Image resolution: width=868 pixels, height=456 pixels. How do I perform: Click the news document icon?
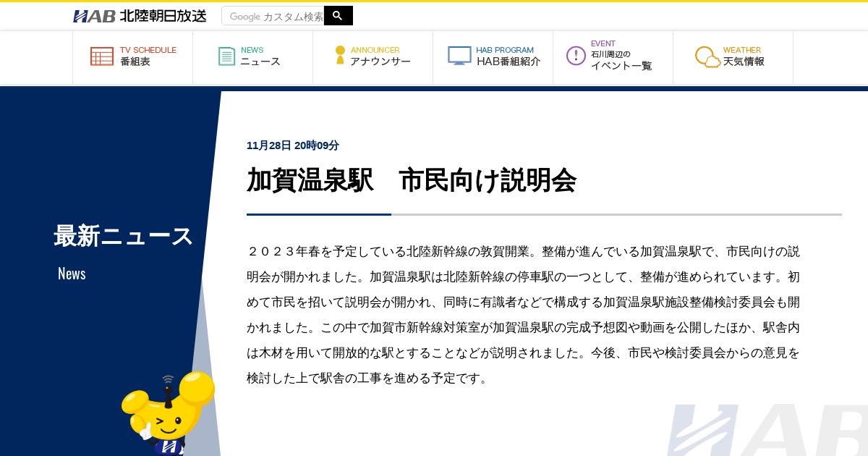point(226,56)
